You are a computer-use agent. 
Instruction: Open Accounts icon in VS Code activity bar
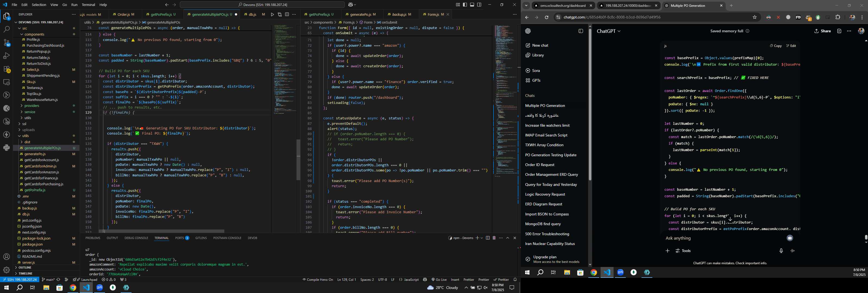[7, 257]
